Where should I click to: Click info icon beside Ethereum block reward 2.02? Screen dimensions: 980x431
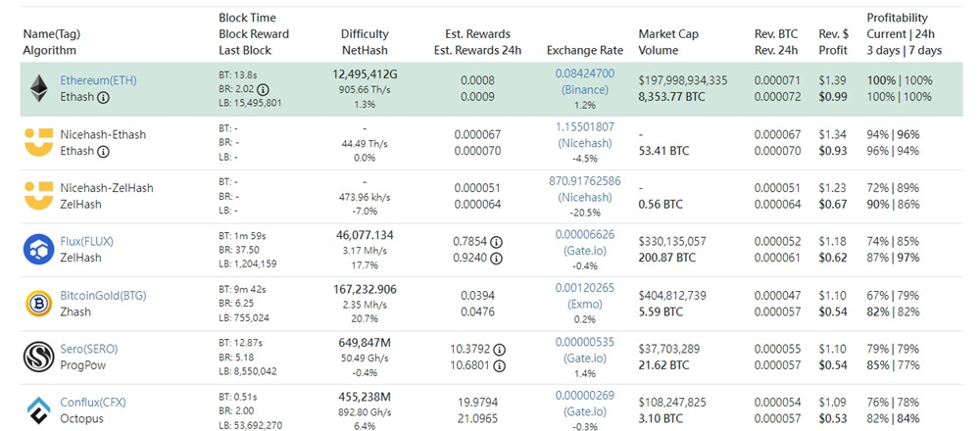coord(263,88)
